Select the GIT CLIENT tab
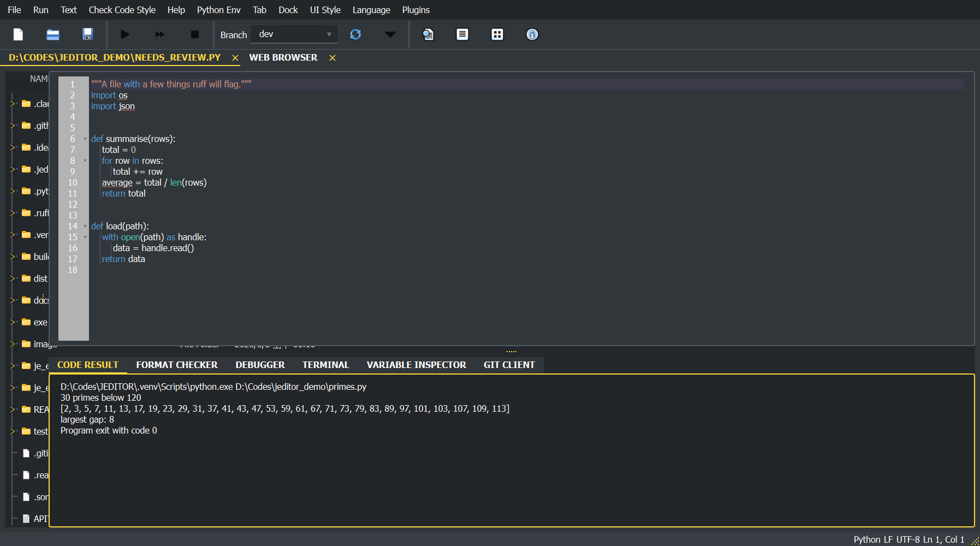Viewport: 980px width, 546px height. pyautogui.click(x=509, y=365)
